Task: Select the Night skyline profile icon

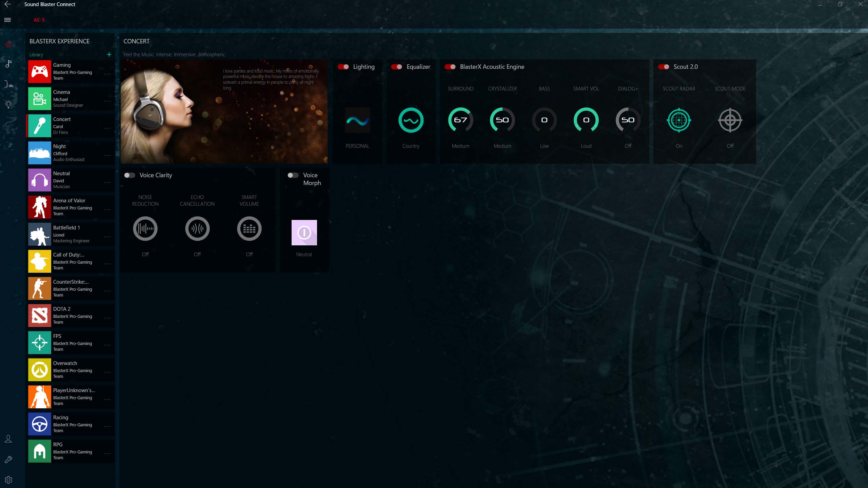Action: [40, 153]
